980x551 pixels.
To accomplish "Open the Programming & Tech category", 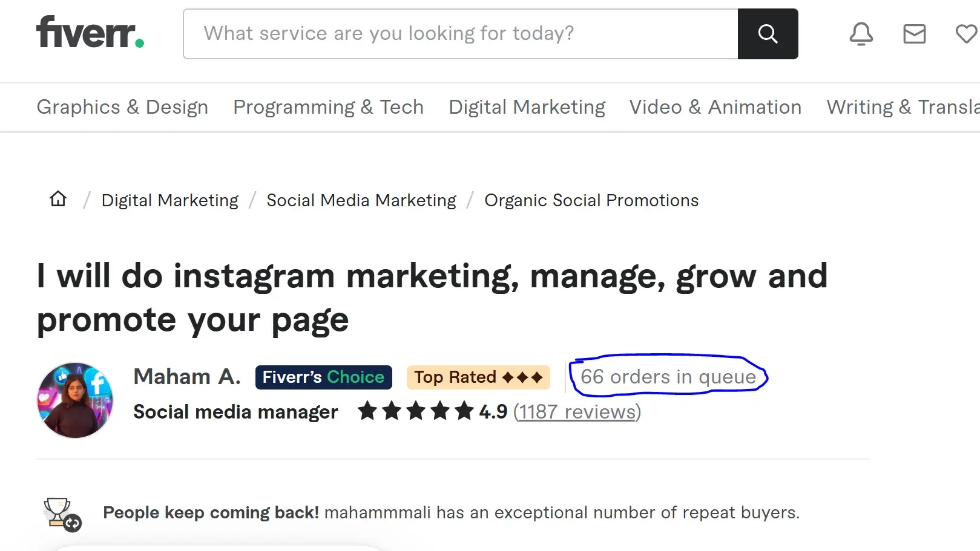I will [328, 107].
